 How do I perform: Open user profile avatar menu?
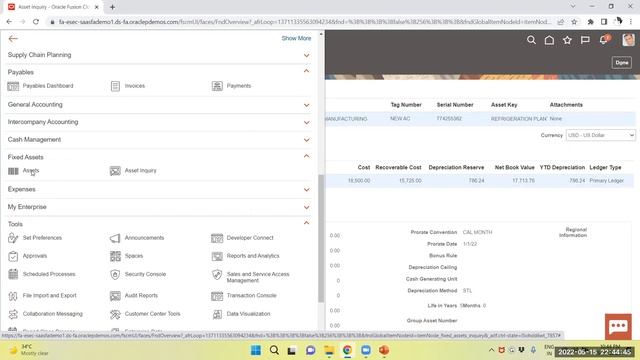[628, 40]
